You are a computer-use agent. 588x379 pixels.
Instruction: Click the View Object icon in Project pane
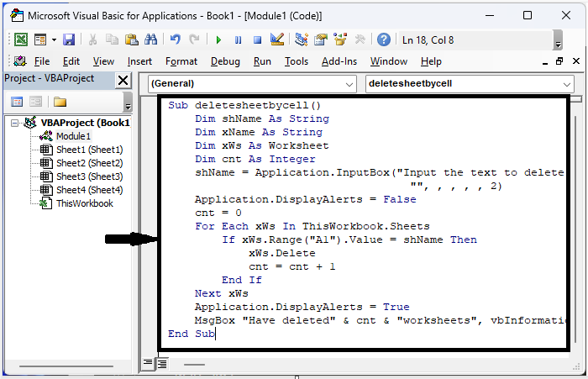35,102
